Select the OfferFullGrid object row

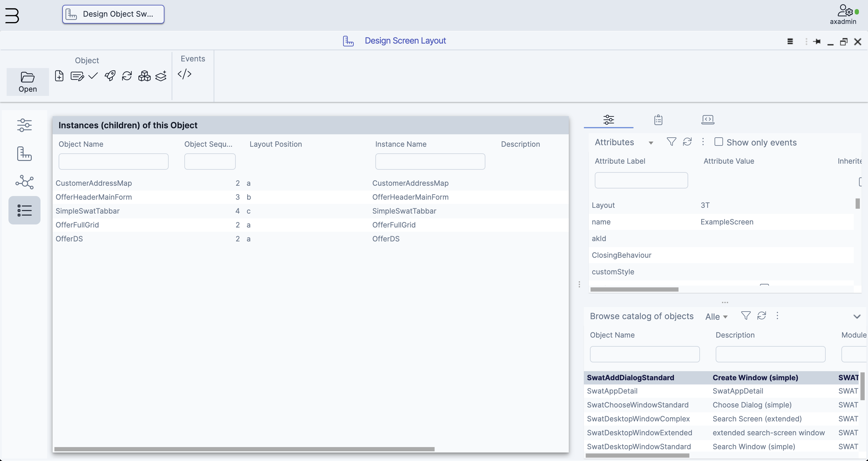tap(310, 224)
